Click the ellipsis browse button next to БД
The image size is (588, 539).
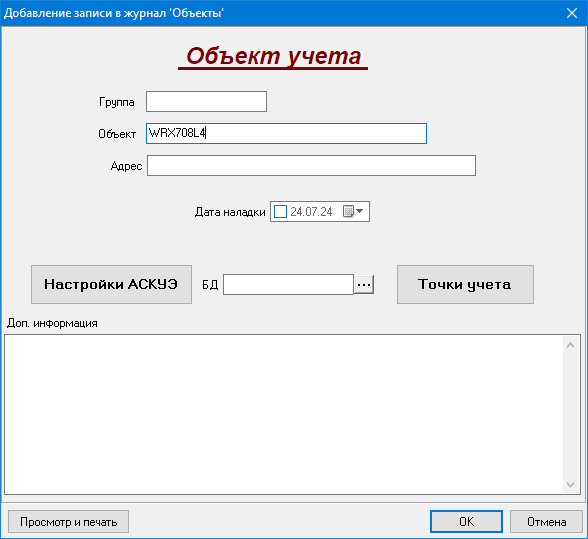tap(364, 285)
